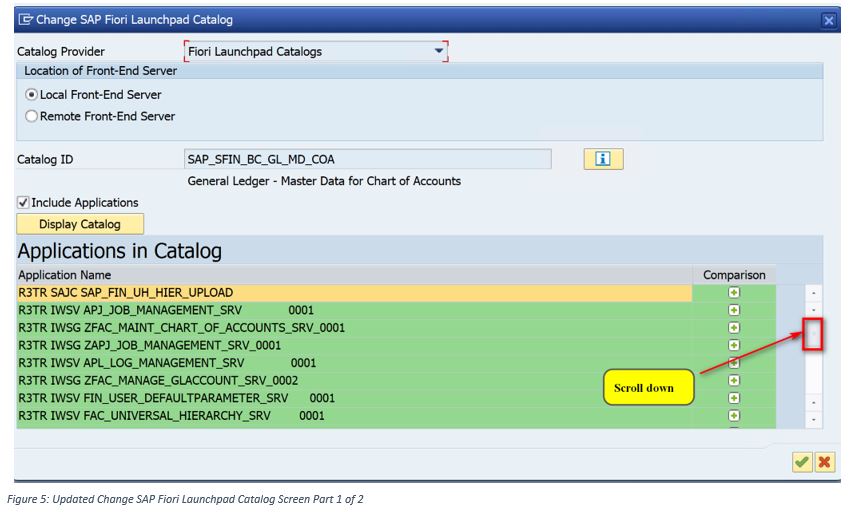Viewport: 852px width, 512px height.
Task: Click comparison plus icon for ZFAC_MAINT_CHART_OF_ACCOUNTS_SRV_0001 row
Action: [x=734, y=328]
